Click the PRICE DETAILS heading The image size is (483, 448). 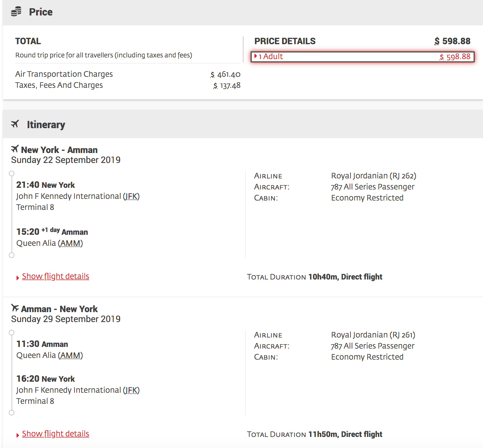[285, 41]
